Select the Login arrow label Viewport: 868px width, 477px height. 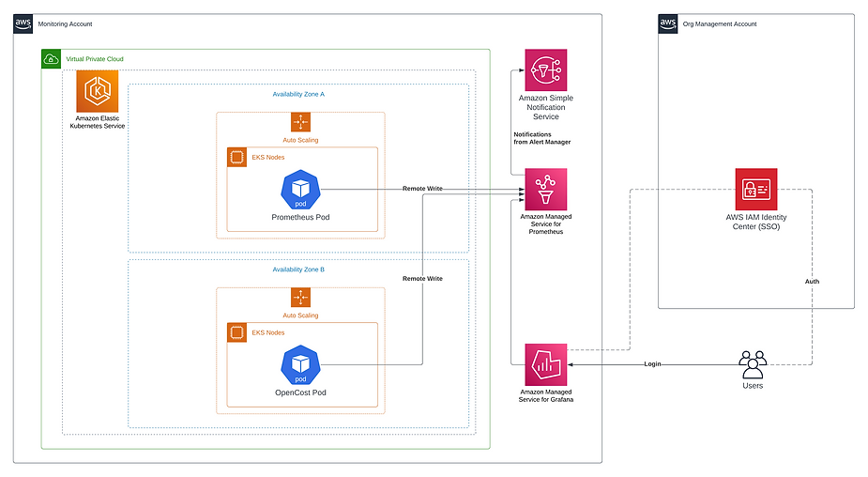click(652, 364)
